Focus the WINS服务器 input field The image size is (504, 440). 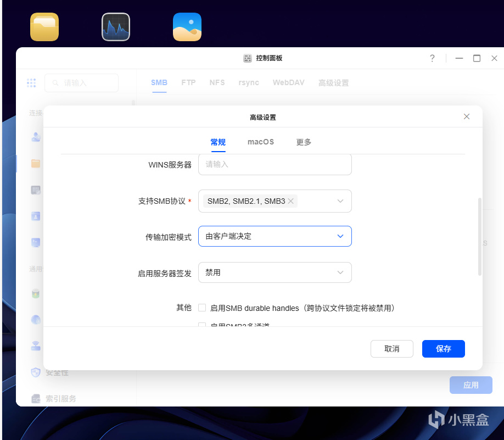coord(275,164)
